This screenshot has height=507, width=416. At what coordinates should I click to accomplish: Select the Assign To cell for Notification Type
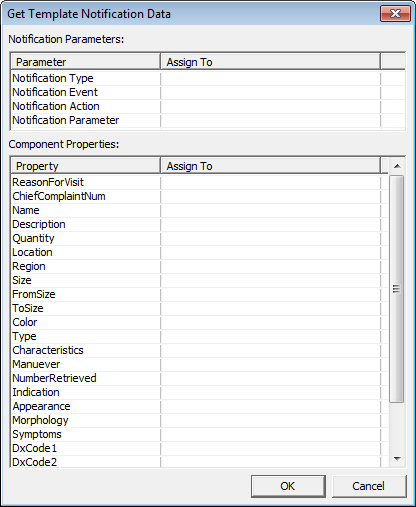click(x=270, y=78)
